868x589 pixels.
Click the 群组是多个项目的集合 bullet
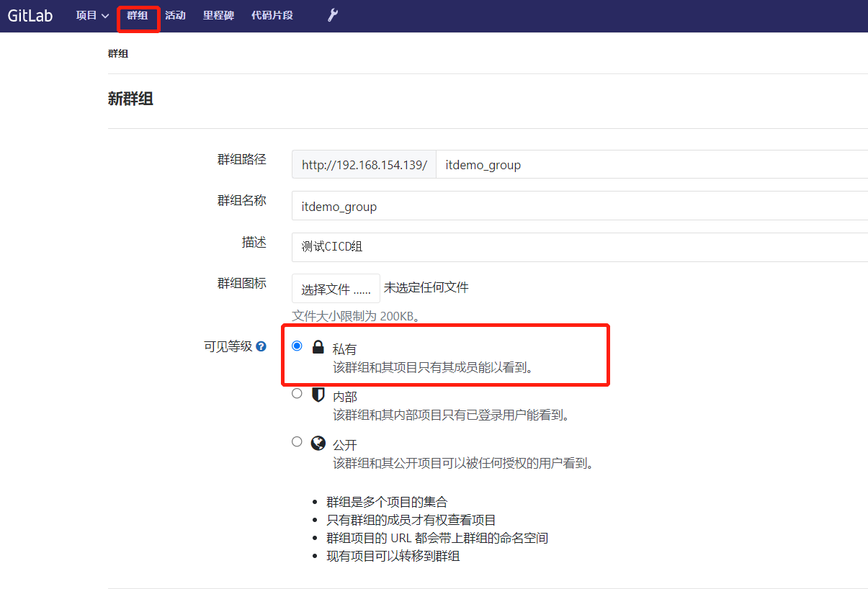[x=387, y=502]
